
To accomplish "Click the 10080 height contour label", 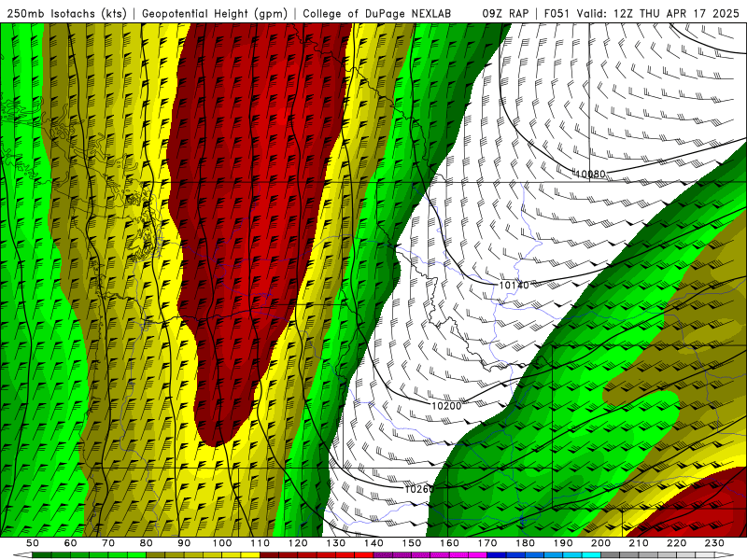I will tap(590, 175).
